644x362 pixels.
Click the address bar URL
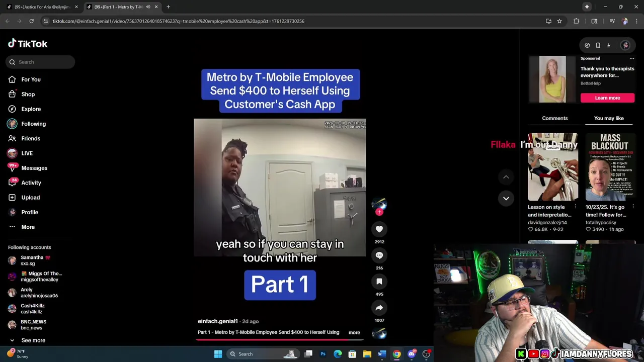coord(179,21)
